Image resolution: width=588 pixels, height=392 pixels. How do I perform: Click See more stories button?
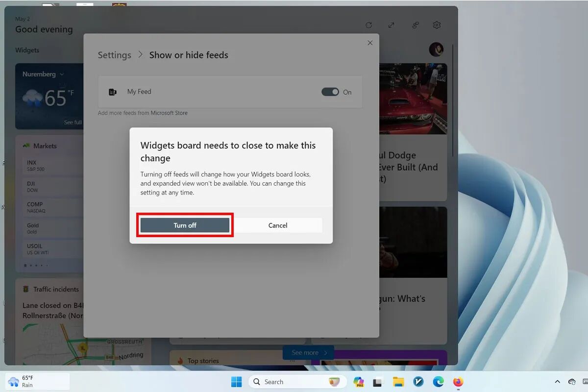click(x=308, y=352)
